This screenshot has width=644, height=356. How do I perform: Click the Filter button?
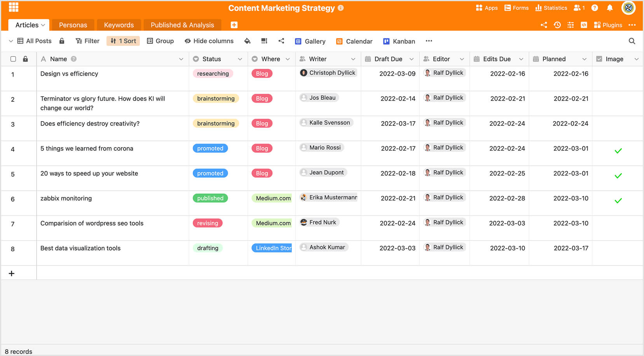87,41
